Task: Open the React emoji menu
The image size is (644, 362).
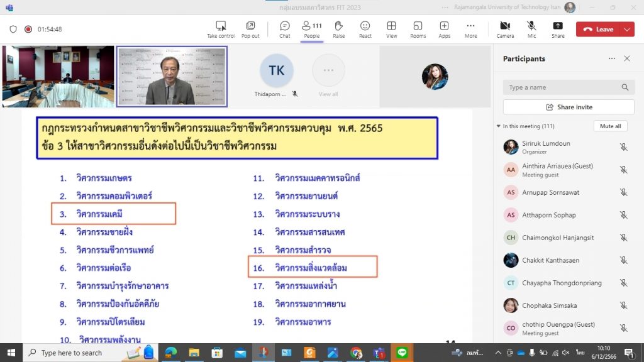Action: coord(365,29)
